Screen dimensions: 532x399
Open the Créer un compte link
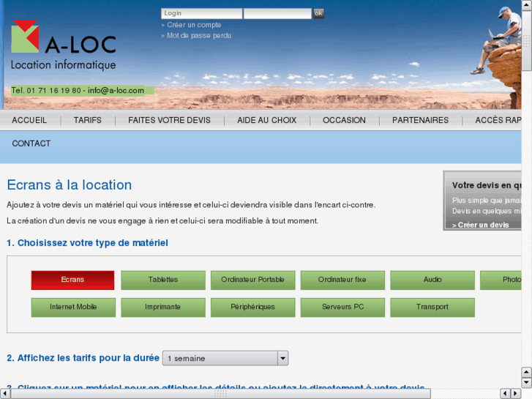tap(194, 25)
